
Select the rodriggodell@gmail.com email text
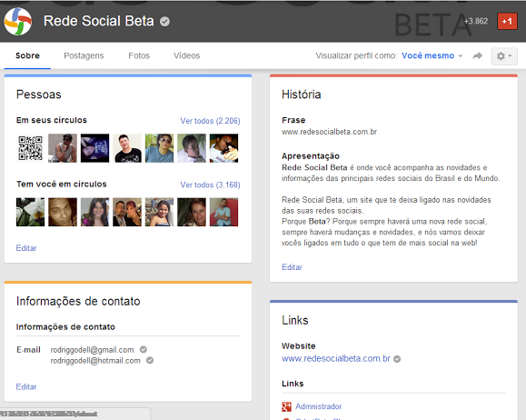pyautogui.click(x=92, y=350)
